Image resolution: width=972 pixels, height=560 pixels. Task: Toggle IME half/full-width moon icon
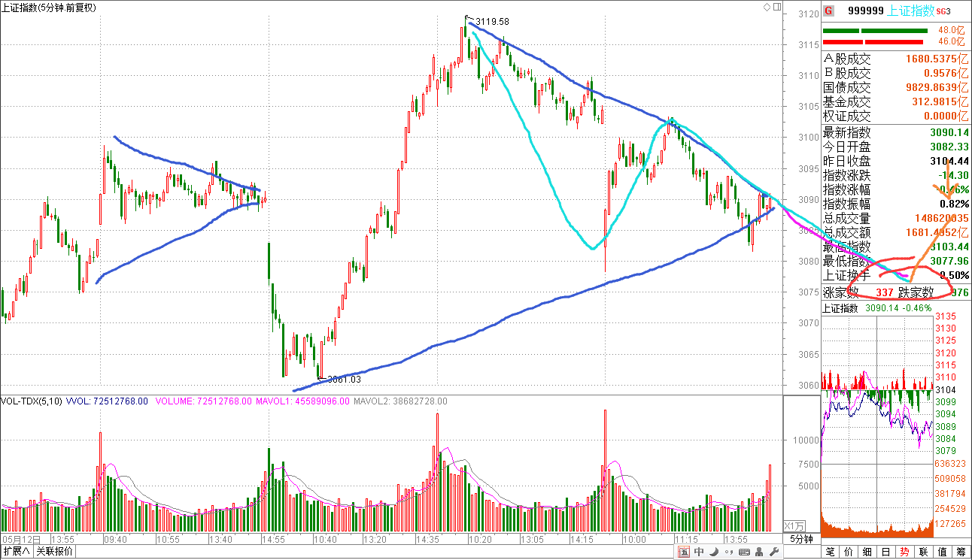click(x=712, y=552)
